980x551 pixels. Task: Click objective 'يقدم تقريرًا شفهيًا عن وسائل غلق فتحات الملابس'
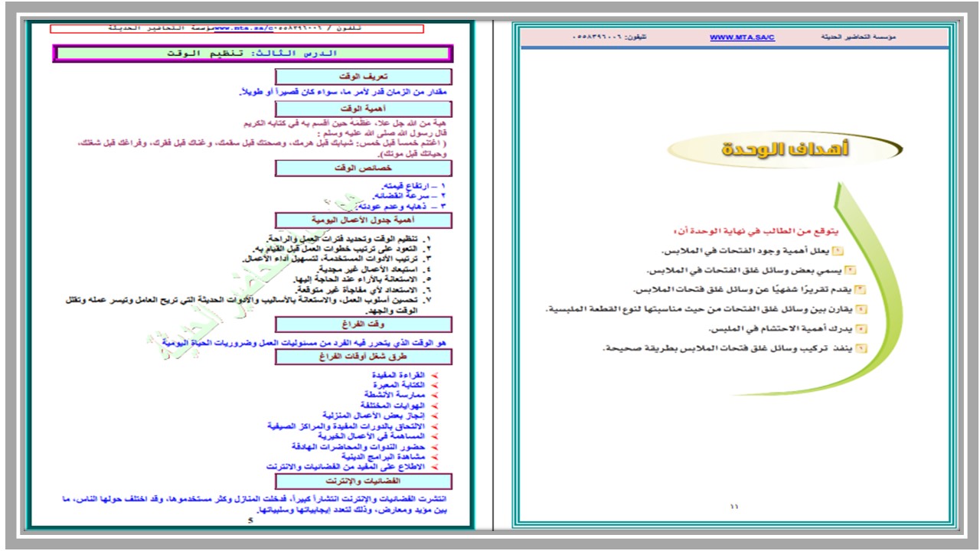point(750,290)
